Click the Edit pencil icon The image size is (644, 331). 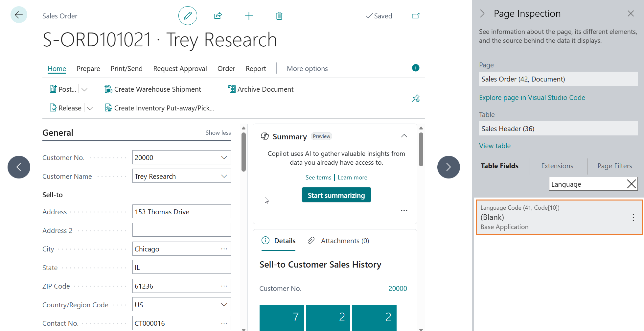click(x=188, y=15)
